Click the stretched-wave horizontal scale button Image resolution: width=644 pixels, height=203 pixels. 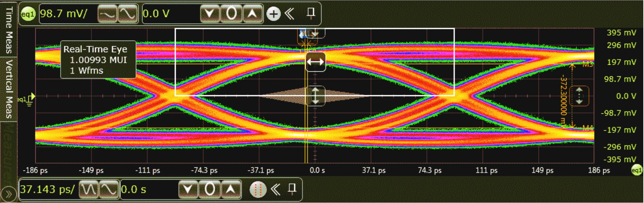point(109,189)
